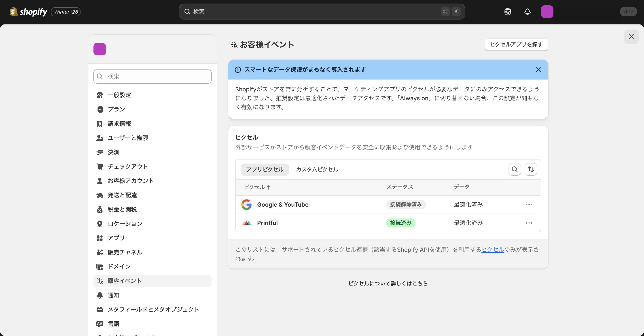Open the search icon in the pixel list

tap(515, 169)
